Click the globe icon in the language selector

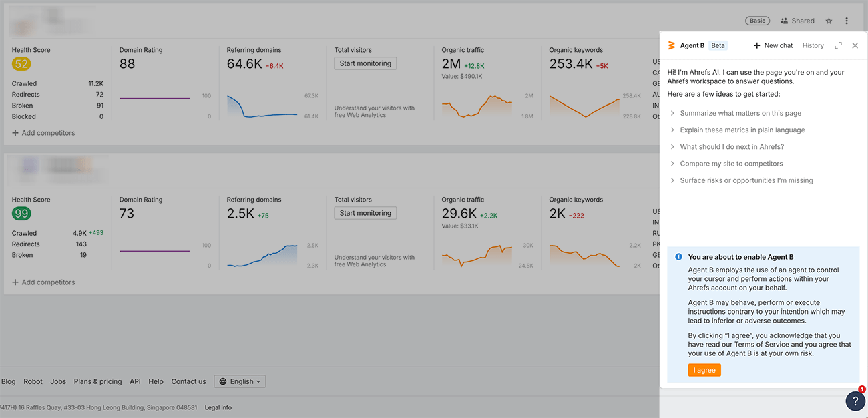[x=223, y=381]
